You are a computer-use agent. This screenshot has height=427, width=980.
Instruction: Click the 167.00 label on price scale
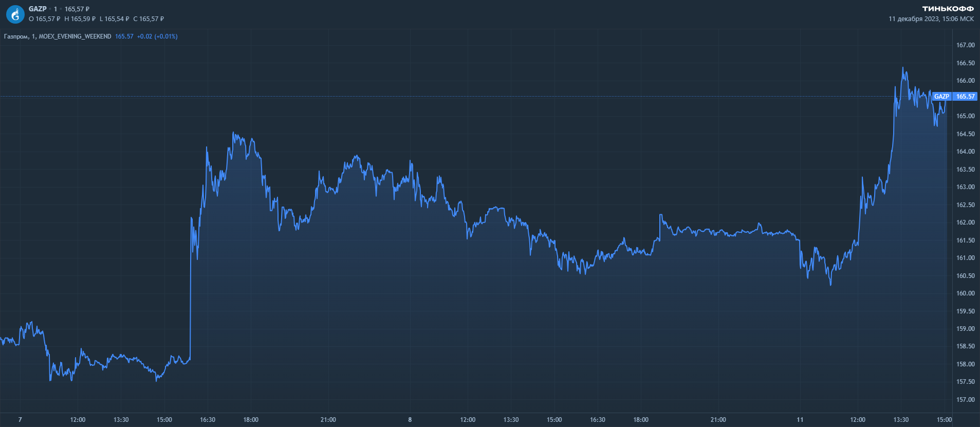coord(965,45)
